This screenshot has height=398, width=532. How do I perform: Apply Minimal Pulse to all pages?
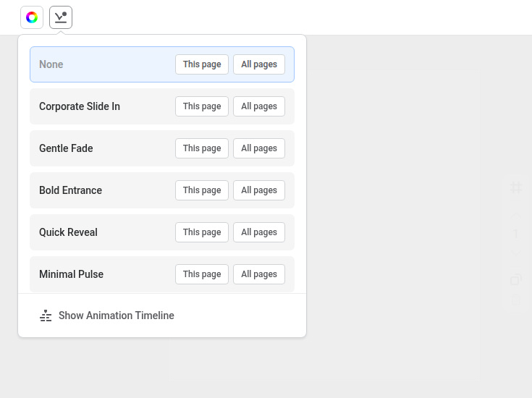(x=259, y=274)
